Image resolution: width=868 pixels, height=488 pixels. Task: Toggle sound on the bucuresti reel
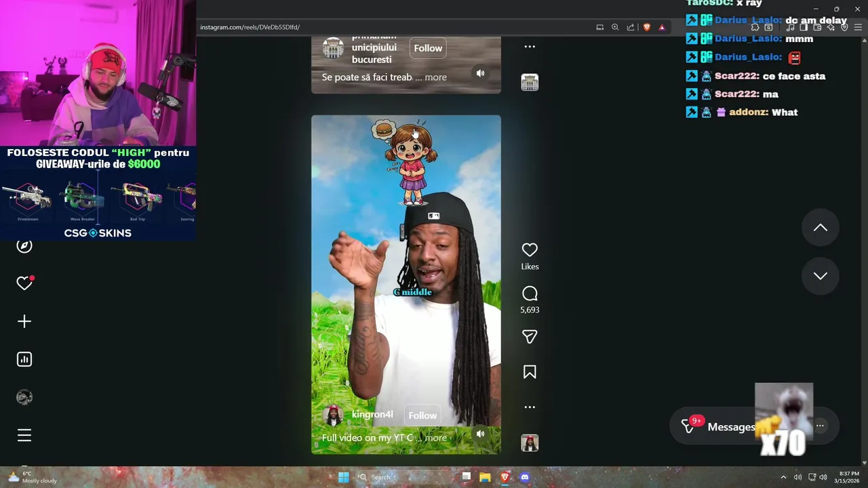coord(480,73)
